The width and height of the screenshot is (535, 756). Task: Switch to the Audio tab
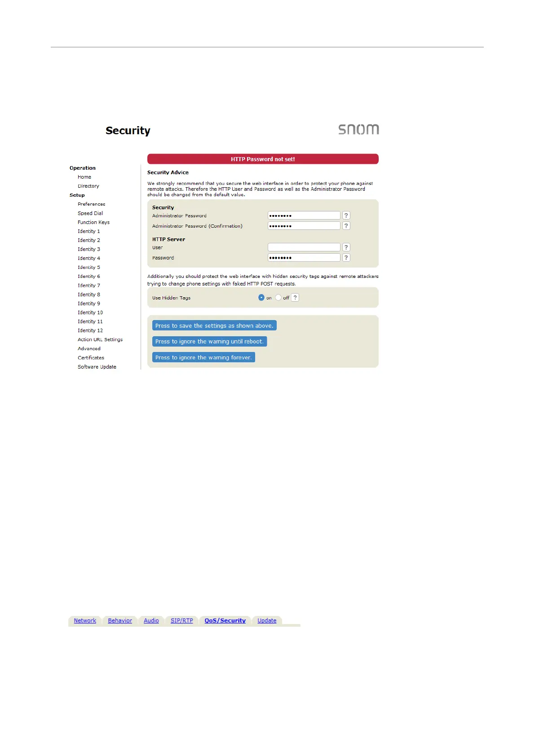[151, 620]
